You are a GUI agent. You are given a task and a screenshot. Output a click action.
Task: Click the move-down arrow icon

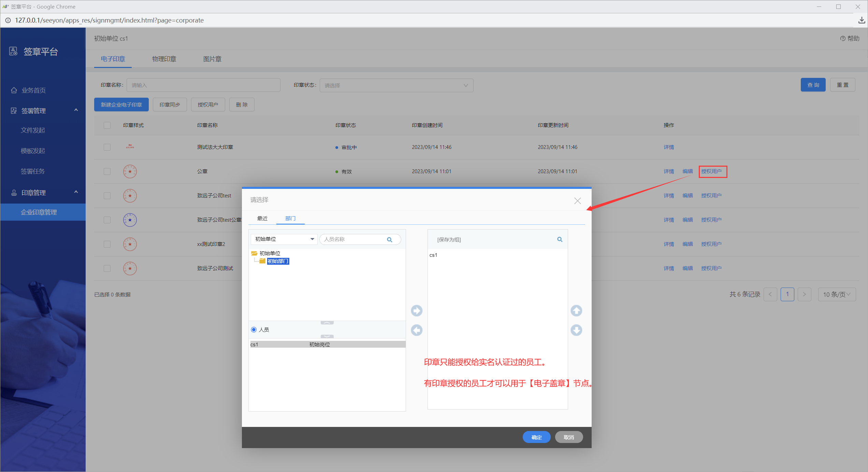(x=576, y=330)
